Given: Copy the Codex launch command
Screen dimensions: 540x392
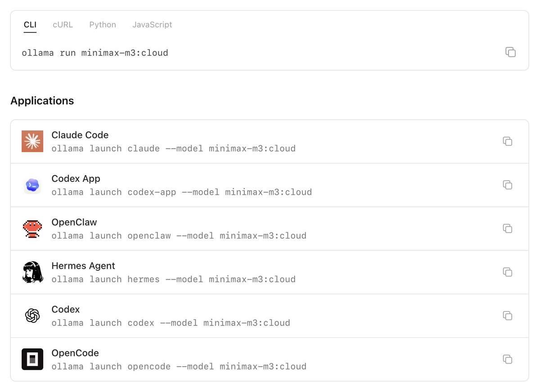Looking at the screenshot, I should pyautogui.click(x=508, y=316).
